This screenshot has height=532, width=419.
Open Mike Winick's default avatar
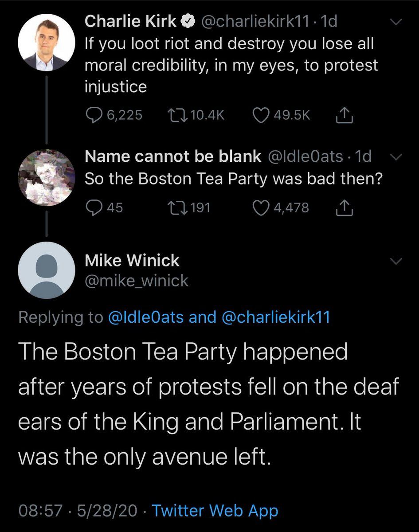[46, 270]
